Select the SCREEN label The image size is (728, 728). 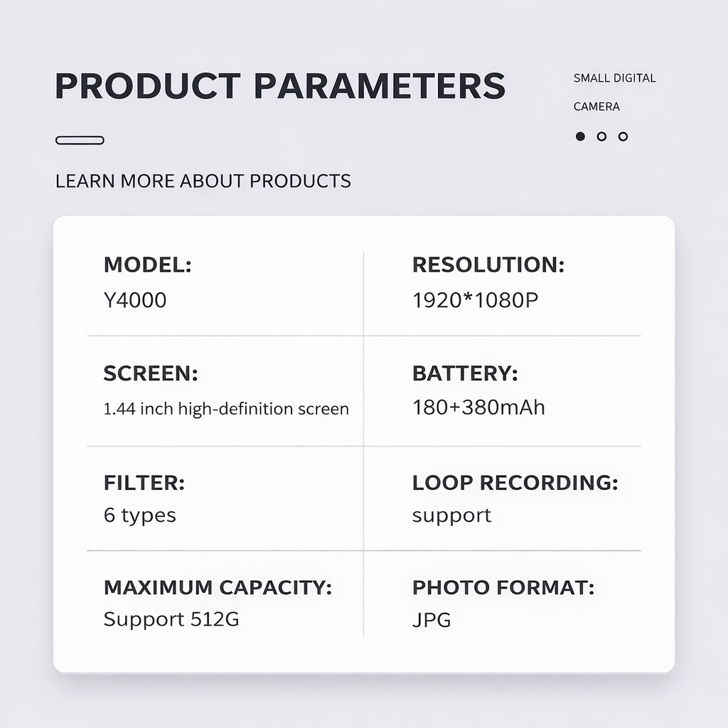[x=151, y=373]
